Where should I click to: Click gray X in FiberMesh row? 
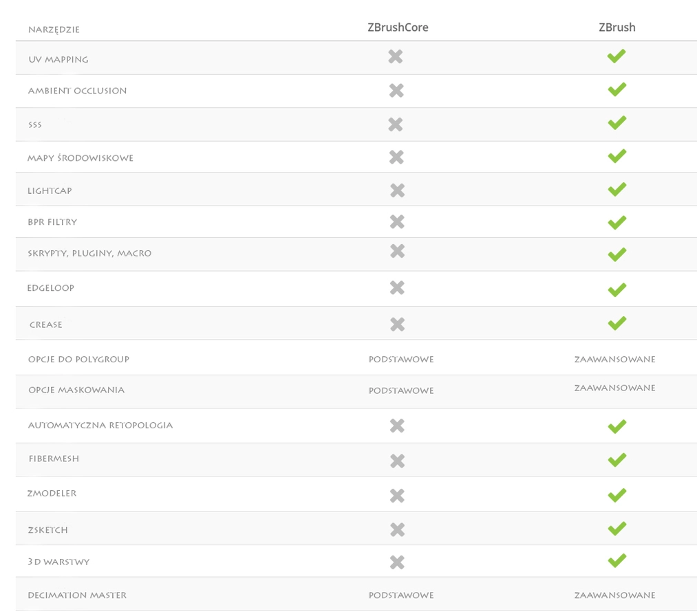pos(397,461)
